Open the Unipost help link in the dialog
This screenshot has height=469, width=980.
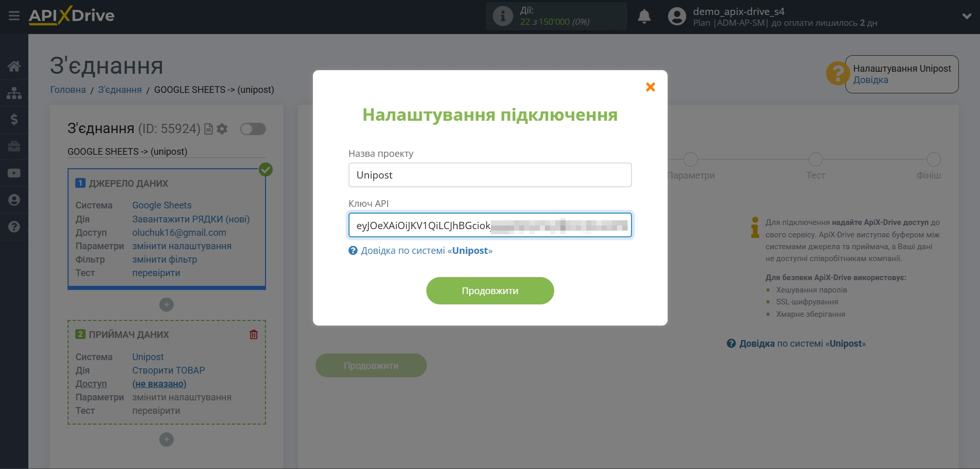pyautogui.click(x=426, y=251)
